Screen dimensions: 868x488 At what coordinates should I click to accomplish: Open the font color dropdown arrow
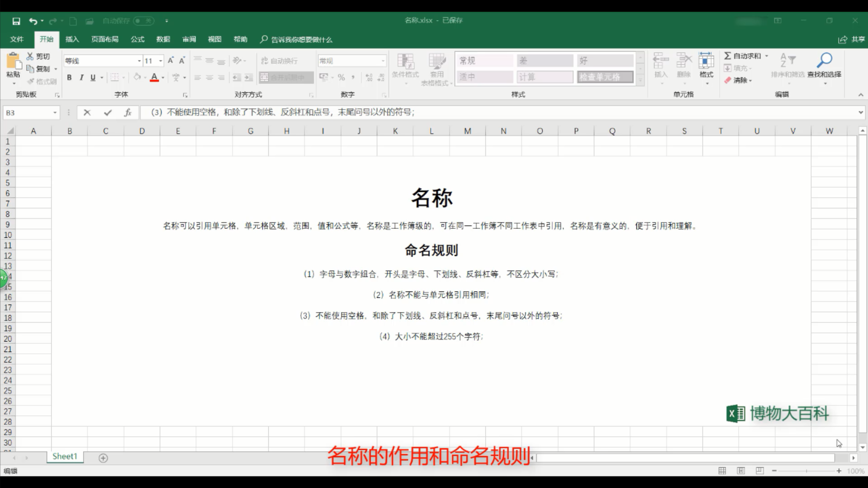click(x=163, y=77)
